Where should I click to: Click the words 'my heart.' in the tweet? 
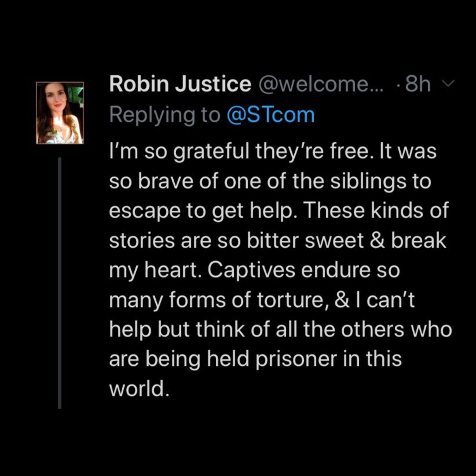155,271
